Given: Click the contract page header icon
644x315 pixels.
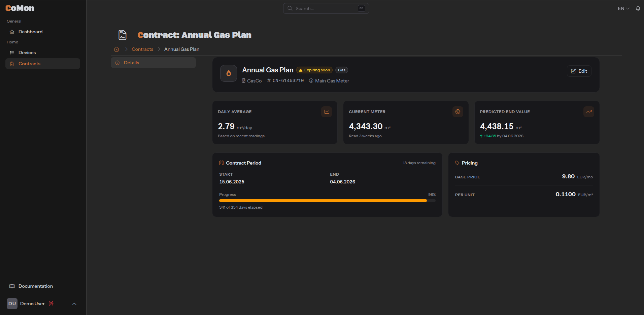Looking at the screenshot, I should [123, 35].
